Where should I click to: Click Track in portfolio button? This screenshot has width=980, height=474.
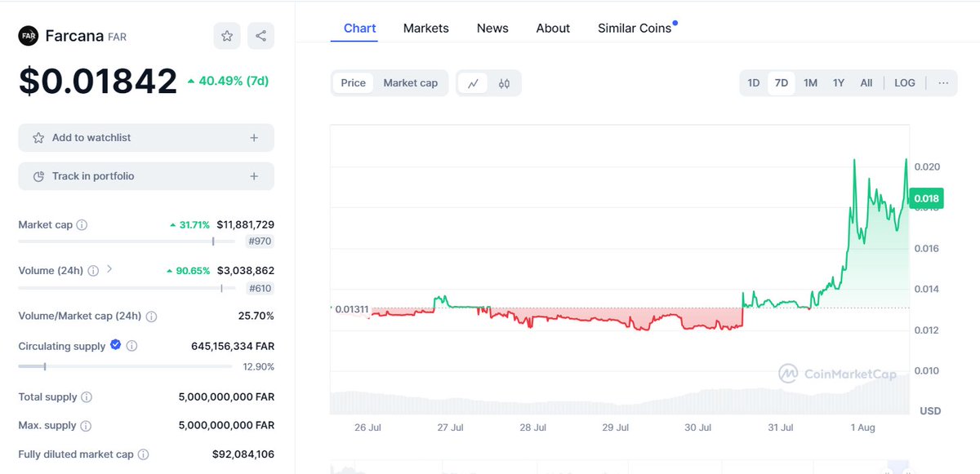click(146, 176)
